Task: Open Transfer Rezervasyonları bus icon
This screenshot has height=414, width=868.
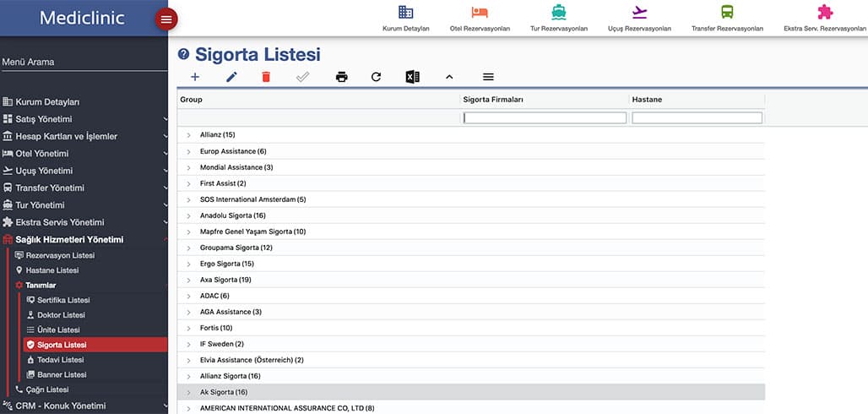Action: [727, 12]
